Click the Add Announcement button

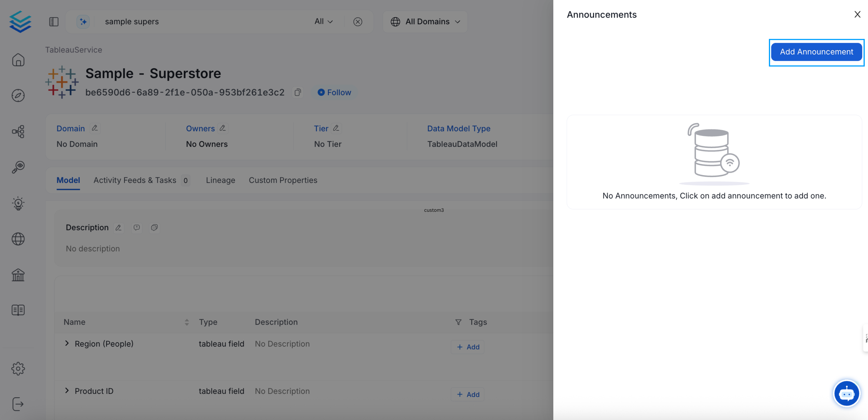pos(816,52)
